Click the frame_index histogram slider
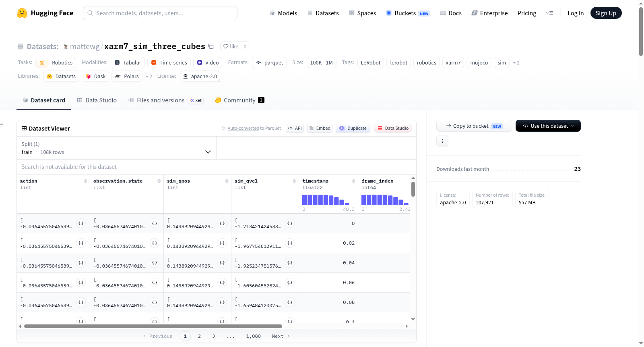 386,200
